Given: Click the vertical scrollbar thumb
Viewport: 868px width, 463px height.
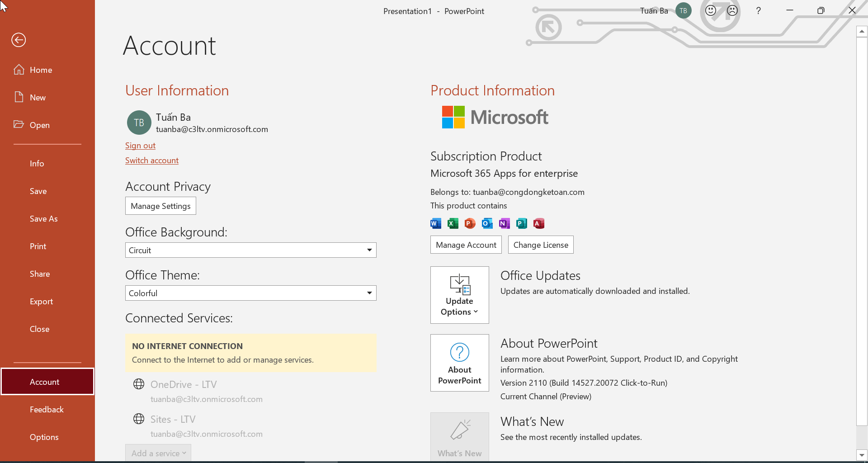Looking at the screenshot, I should tap(862, 231).
